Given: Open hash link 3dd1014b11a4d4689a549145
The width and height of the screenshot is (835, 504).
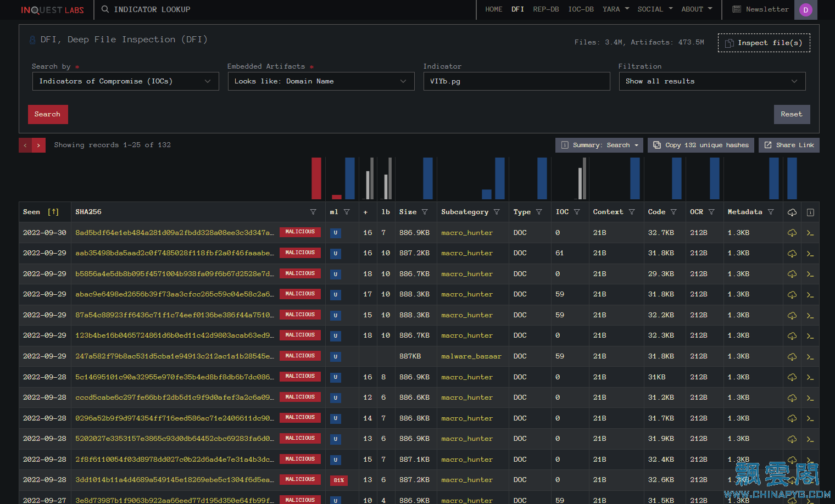Looking at the screenshot, I should point(175,480).
